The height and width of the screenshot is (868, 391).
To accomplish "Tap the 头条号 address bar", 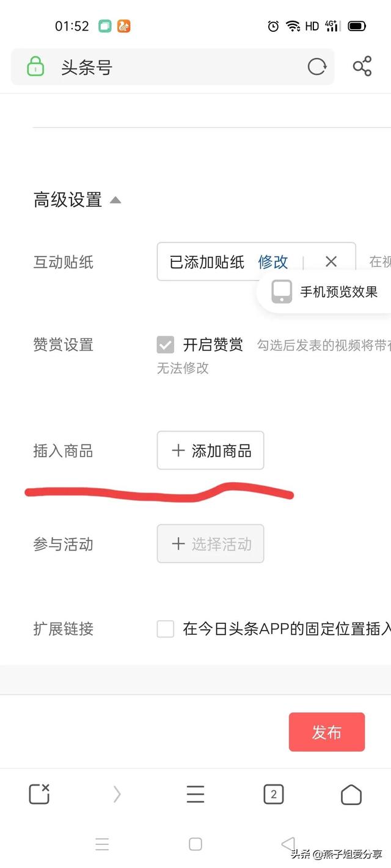I will [173, 67].
